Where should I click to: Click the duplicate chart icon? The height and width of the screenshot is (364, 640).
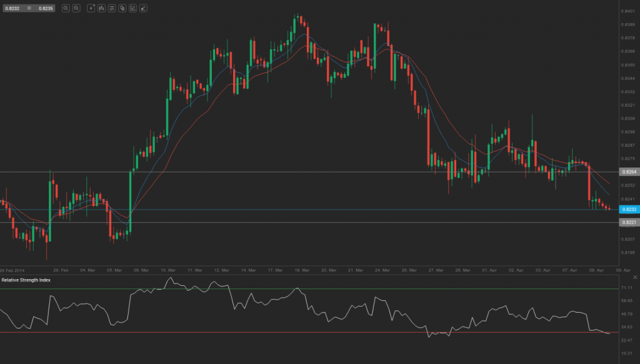[124, 8]
